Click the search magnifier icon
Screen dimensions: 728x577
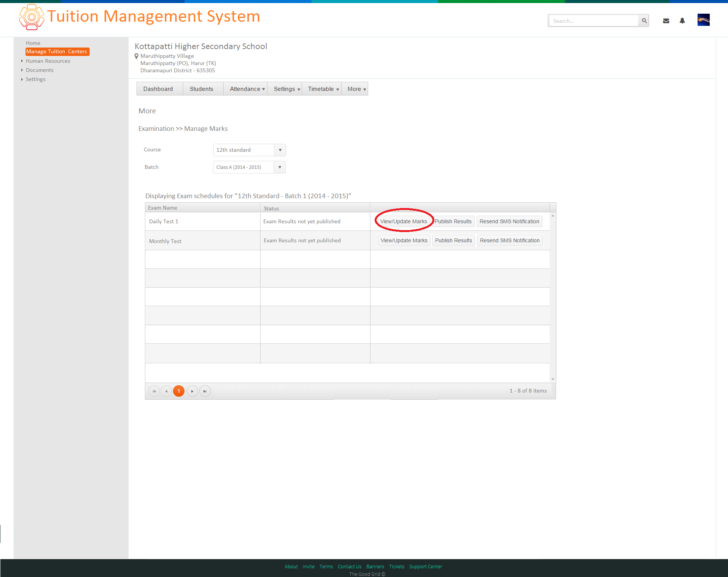pos(644,21)
